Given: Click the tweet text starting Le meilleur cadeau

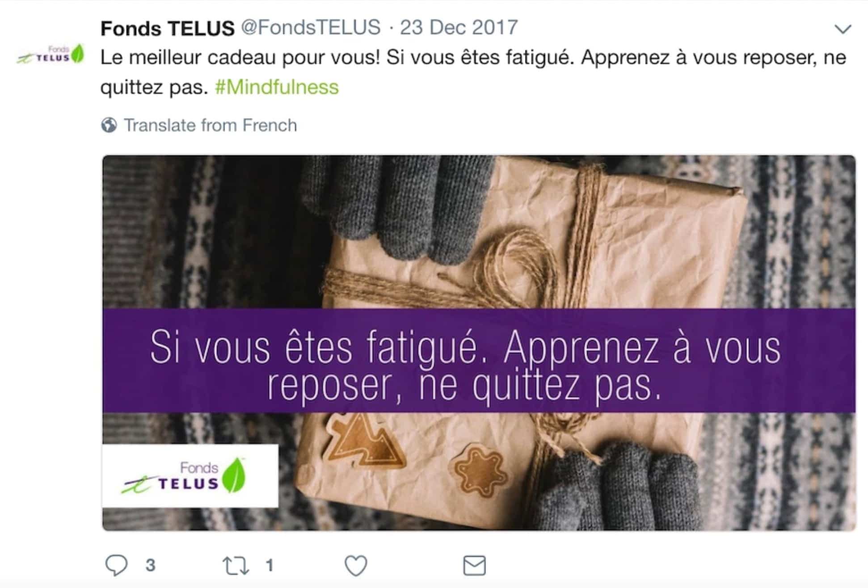Looking at the screenshot, I should (x=473, y=72).
